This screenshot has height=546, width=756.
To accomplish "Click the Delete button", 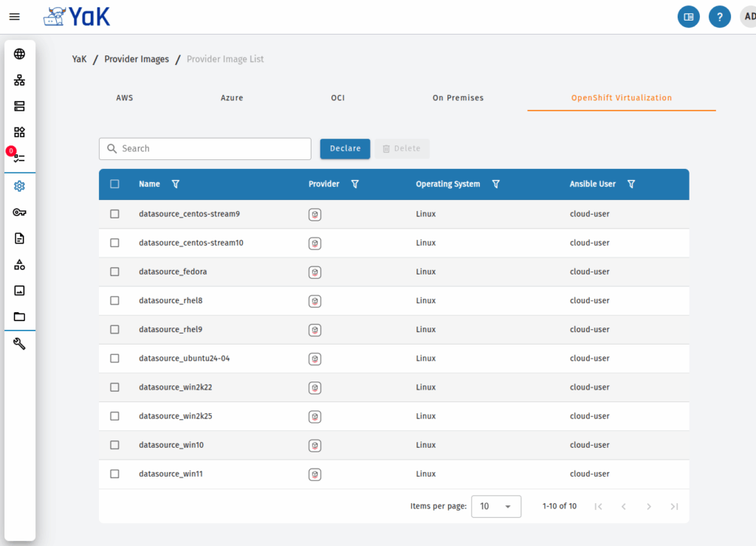I will pos(402,149).
